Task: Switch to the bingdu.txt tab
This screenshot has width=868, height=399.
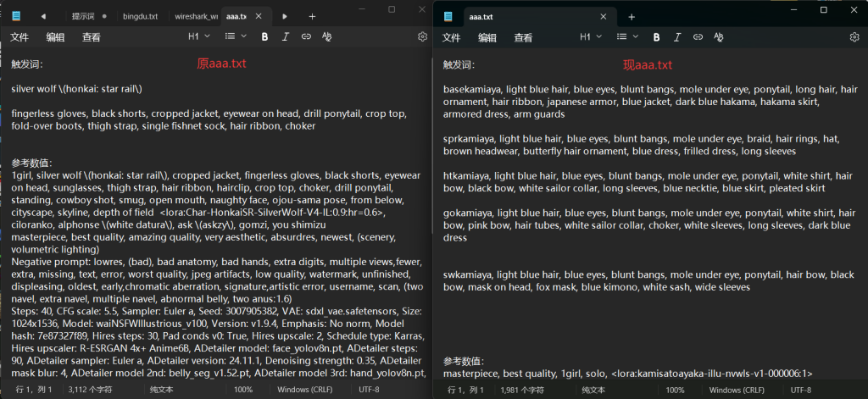Action: click(x=141, y=16)
